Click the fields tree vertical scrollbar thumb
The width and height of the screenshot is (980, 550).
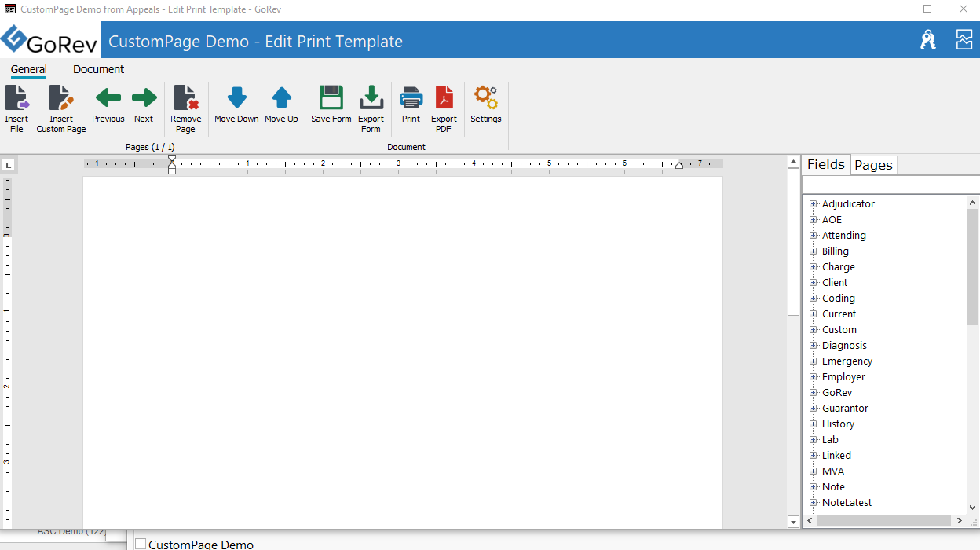pyautogui.click(x=973, y=267)
